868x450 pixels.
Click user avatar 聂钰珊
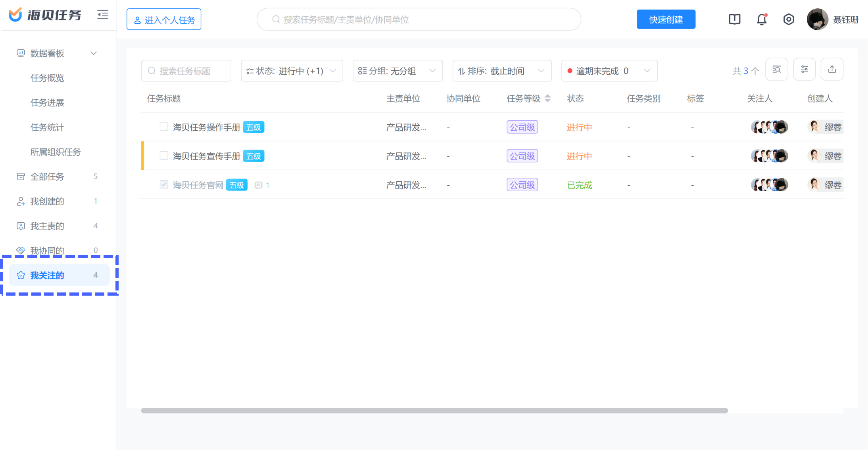pyautogui.click(x=817, y=19)
